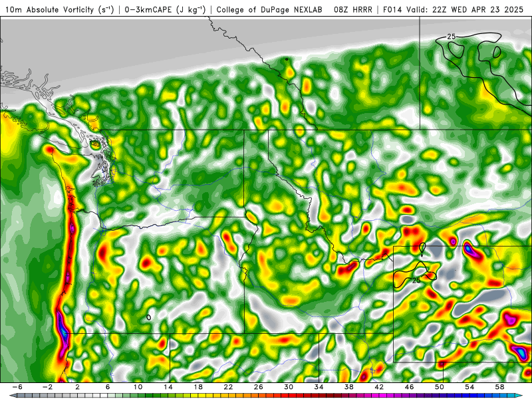Click the '50' colorbar tick label
The height and width of the screenshot is (399, 532).
(x=440, y=387)
